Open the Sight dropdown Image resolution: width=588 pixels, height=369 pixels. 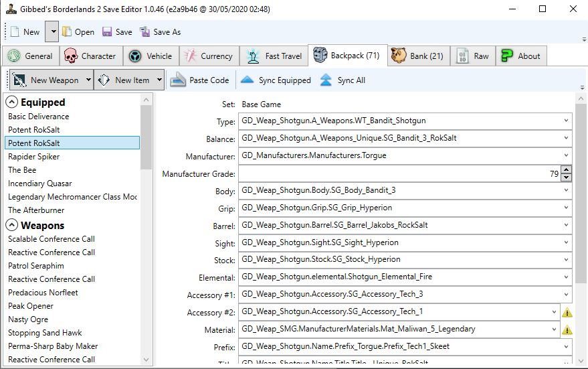[x=566, y=242]
